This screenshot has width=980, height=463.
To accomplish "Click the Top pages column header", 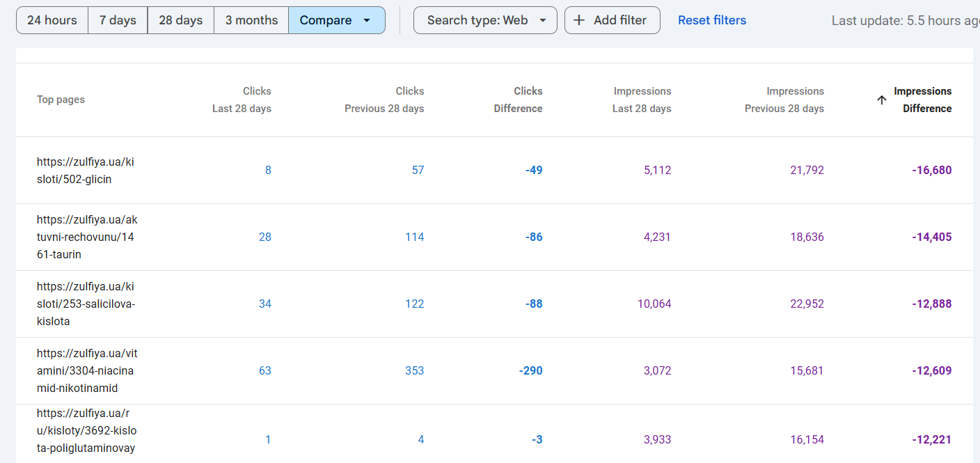I will [61, 100].
